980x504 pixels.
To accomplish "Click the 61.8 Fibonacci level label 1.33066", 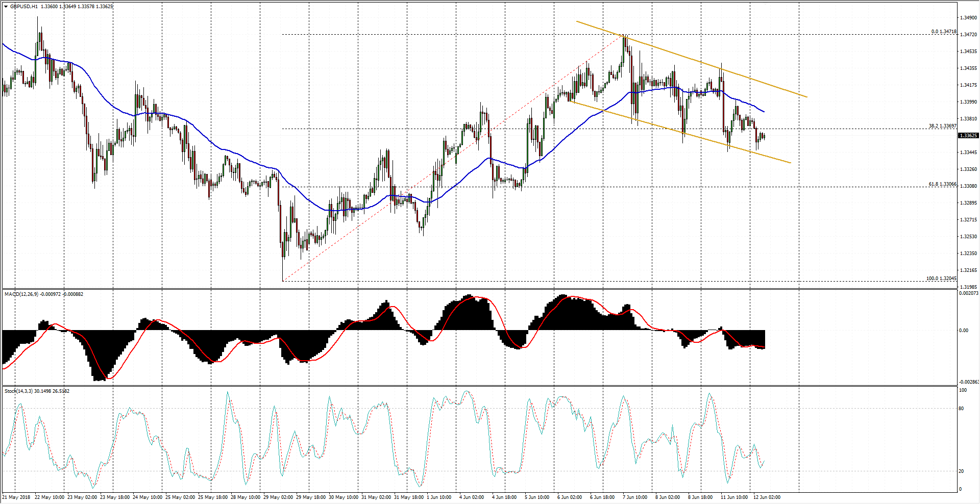I will pyautogui.click(x=942, y=184).
